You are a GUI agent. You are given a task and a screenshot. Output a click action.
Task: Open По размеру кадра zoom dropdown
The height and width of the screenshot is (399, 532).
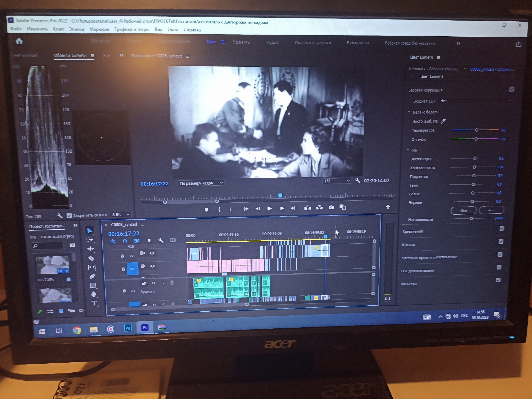(201, 183)
